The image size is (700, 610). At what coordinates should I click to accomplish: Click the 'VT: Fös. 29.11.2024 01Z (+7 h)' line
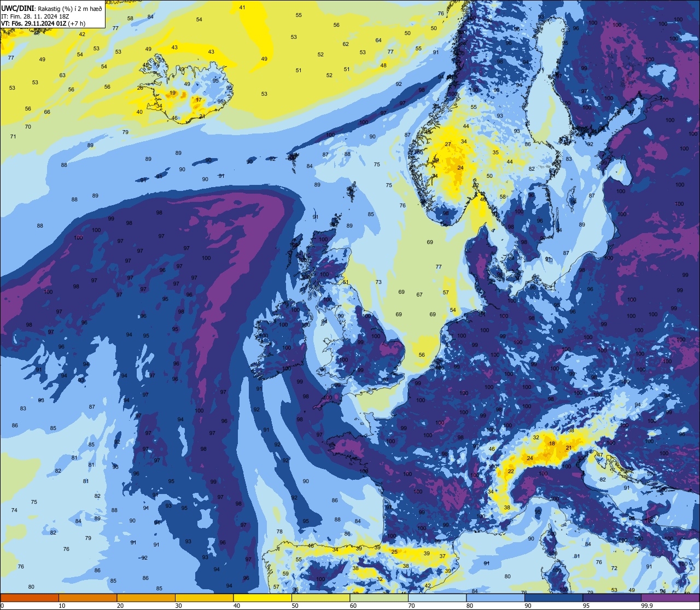coord(43,23)
